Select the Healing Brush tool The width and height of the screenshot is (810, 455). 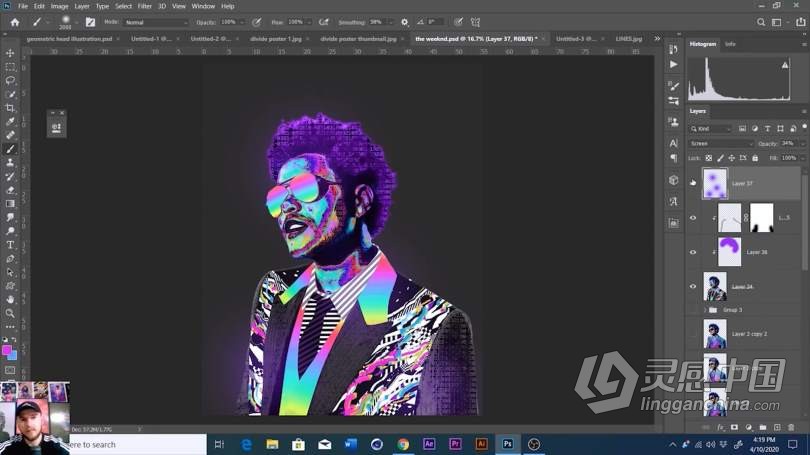pyautogui.click(x=10, y=135)
